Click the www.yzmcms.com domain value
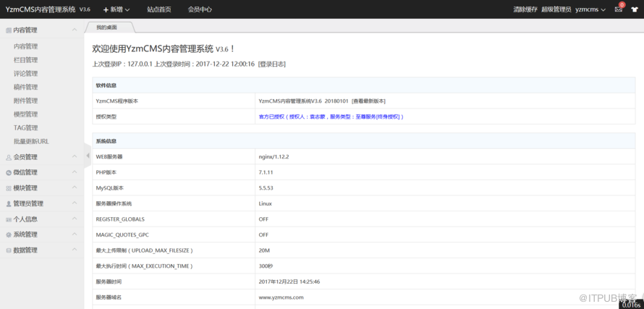 point(281,297)
